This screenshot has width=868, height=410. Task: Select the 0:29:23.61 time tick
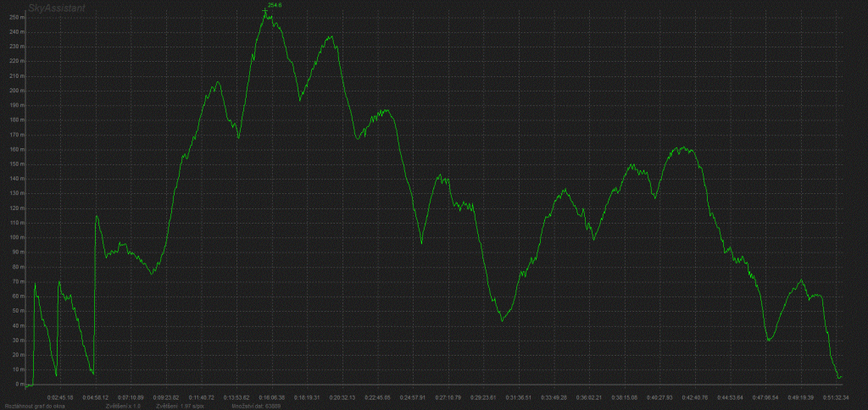(x=483, y=396)
